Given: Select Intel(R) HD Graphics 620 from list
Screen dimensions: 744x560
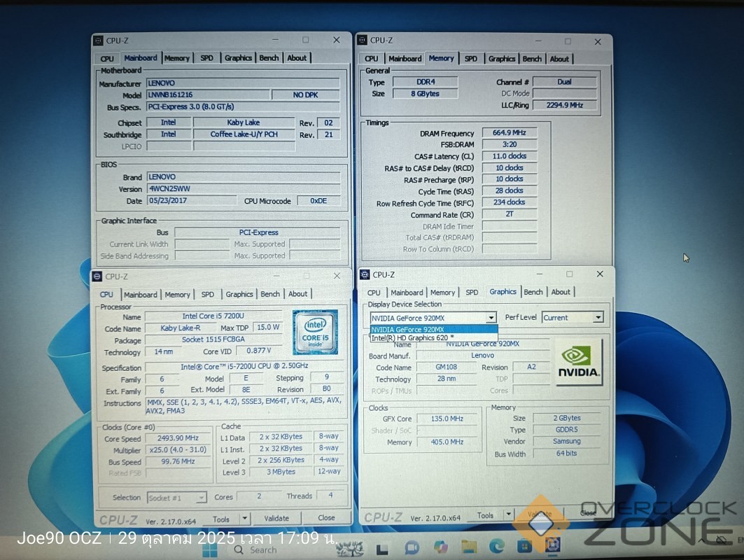Looking at the screenshot, I should (x=412, y=338).
